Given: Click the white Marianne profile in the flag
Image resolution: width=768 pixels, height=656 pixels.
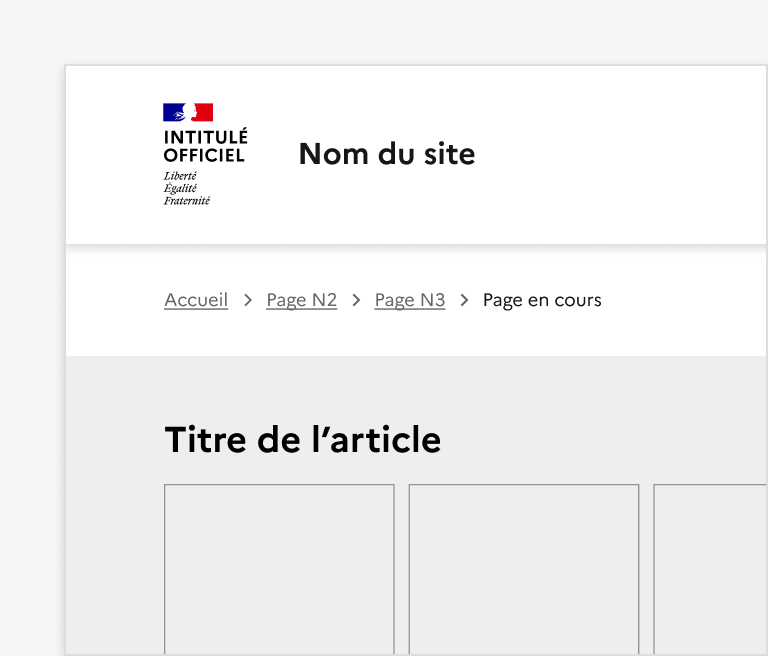Looking at the screenshot, I should [187, 112].
